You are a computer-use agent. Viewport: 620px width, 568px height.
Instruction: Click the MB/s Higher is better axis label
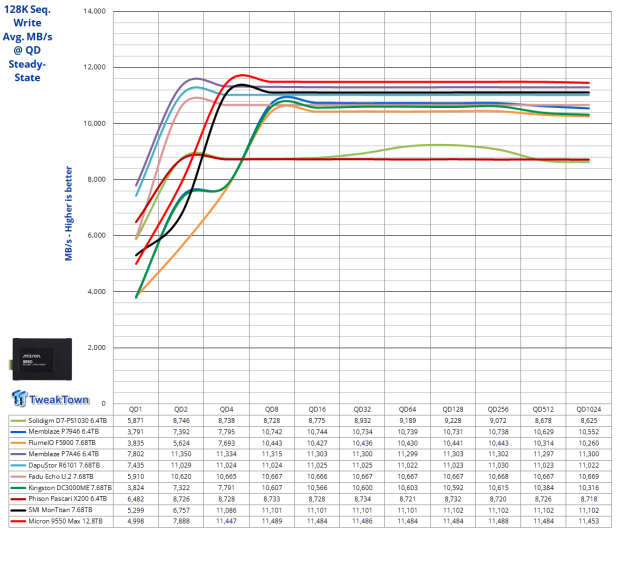coord(69,213)
